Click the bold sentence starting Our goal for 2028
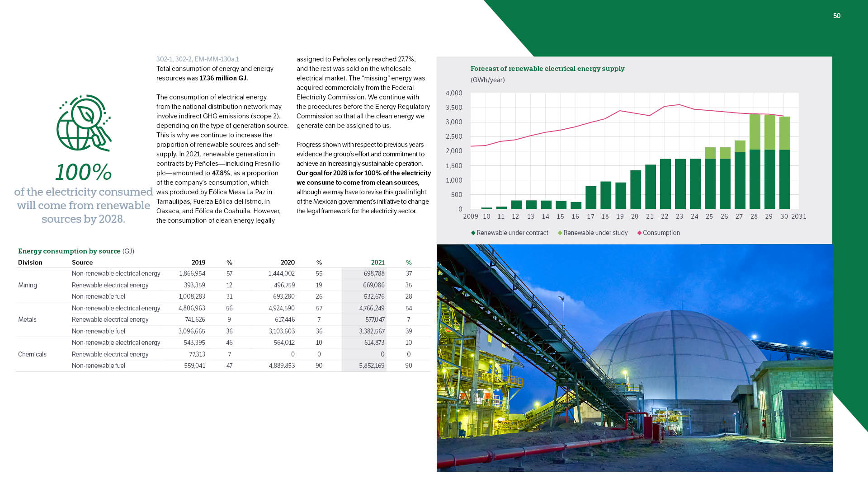The height and width of the screenshot is (488, 868). coord(363,178)
